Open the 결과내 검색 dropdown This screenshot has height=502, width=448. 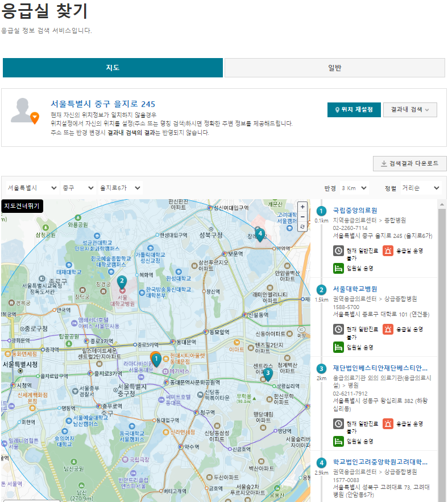pyautogui.click(x=410, y=110)
